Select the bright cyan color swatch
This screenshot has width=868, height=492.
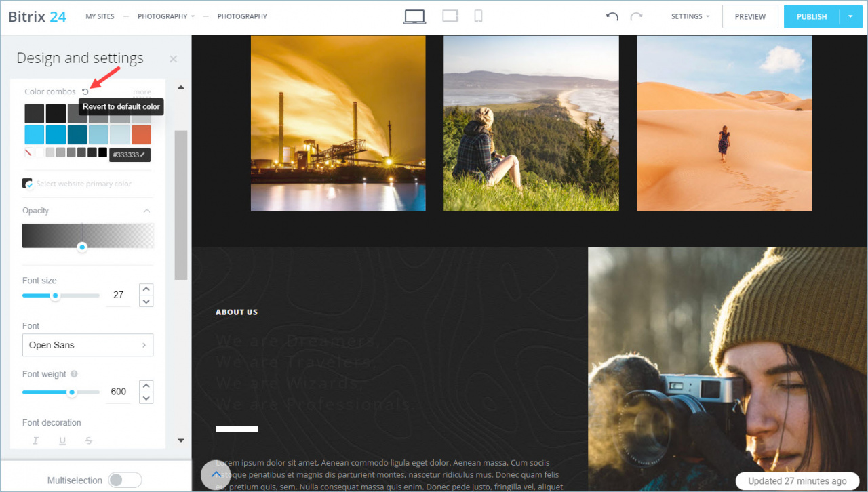[x=35, y=135]
